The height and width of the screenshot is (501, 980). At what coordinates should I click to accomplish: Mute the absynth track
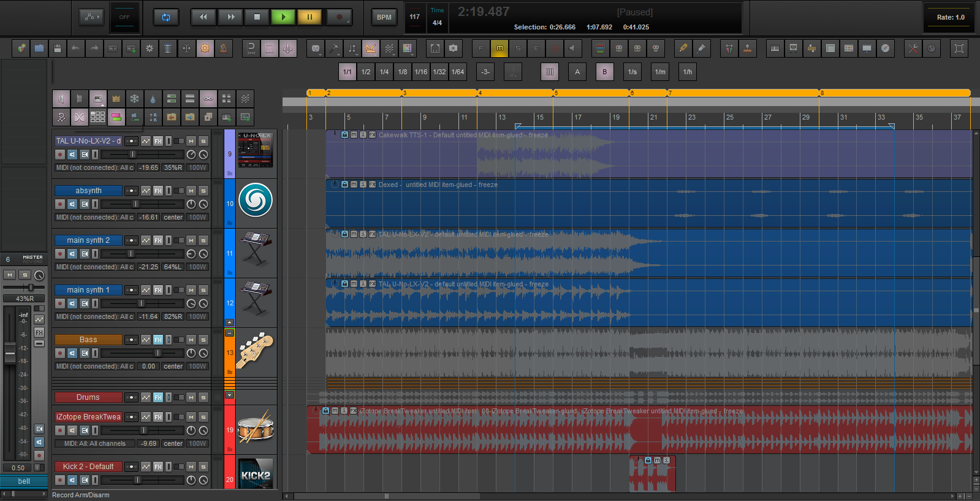(x=191, y=191)
